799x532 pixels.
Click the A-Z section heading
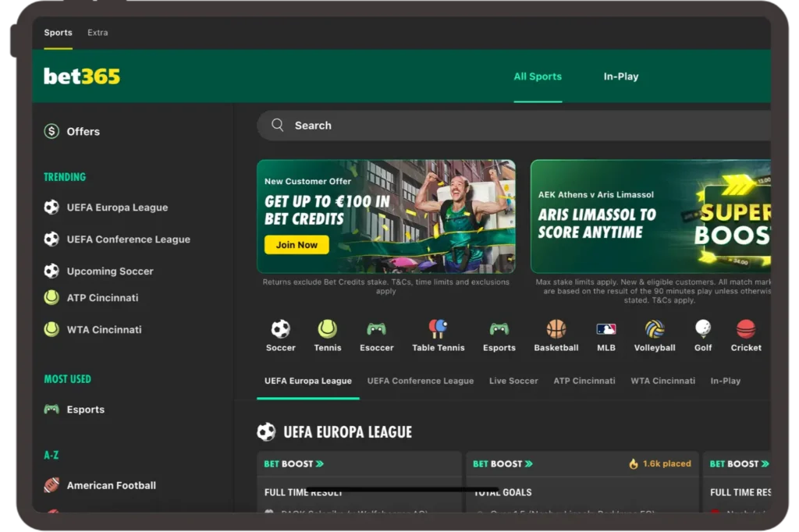(51, 455)
